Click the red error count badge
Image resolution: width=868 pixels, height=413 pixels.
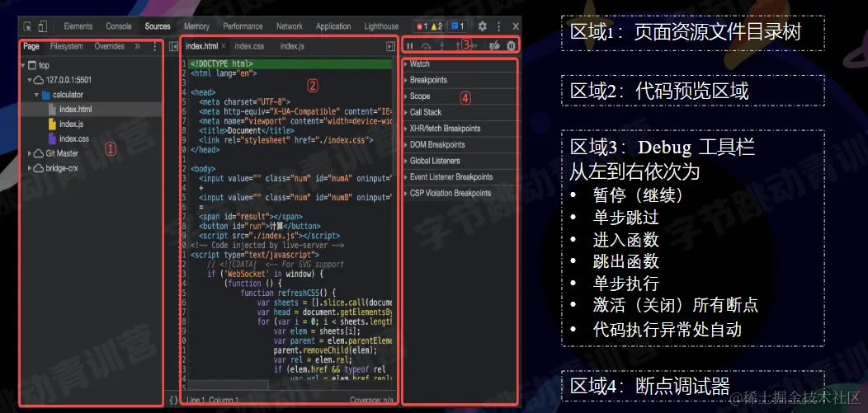pyautogui.click(x=422, y=26)
